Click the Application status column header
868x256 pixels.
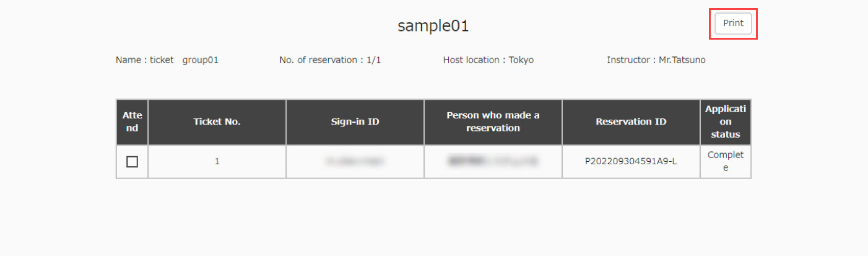(x=726, y=121)
